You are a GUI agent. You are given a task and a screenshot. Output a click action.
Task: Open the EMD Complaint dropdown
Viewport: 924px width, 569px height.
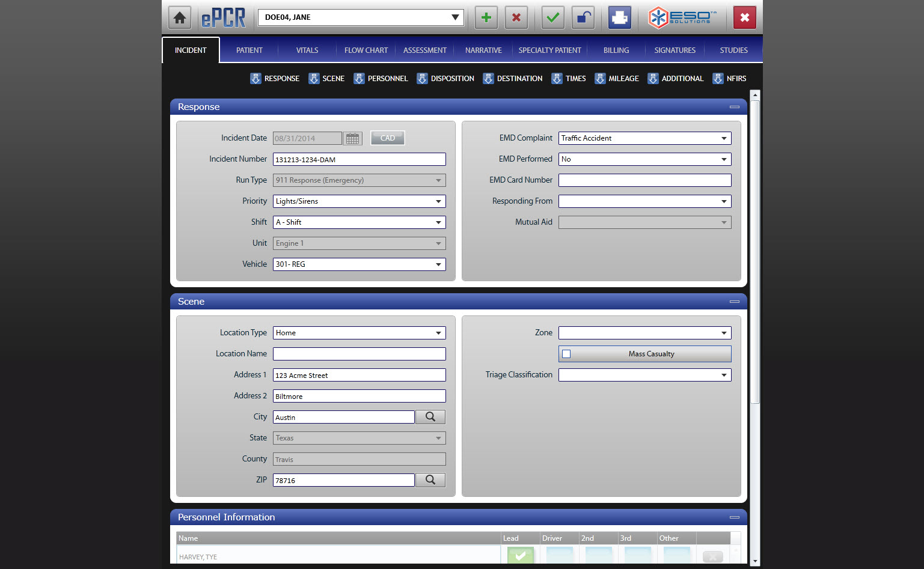[645, 138]
